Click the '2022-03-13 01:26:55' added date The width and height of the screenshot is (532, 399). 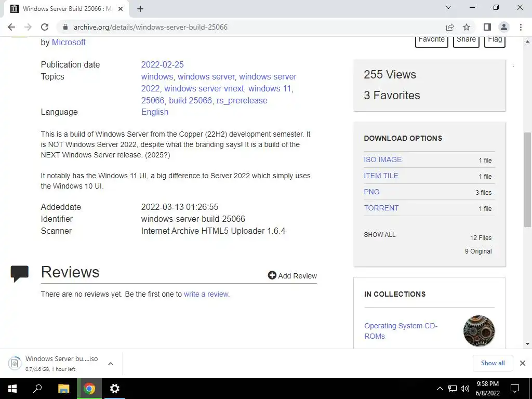click(180, 207)
